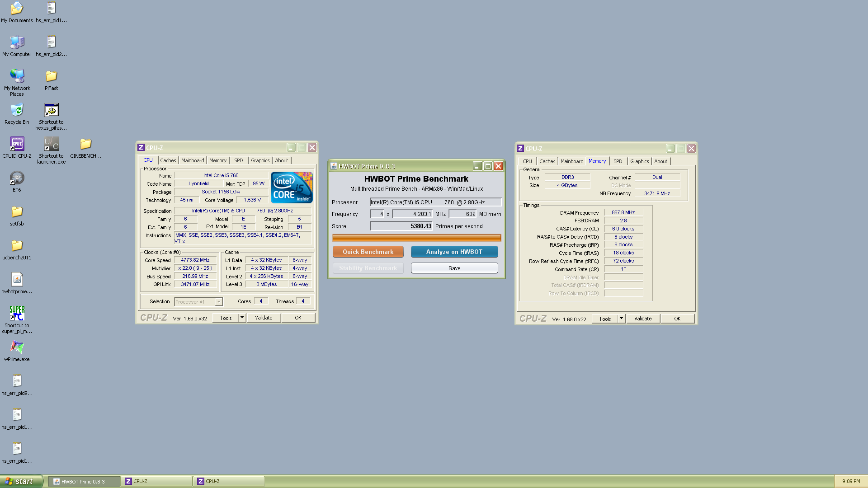Image resolution: width=868 pixels, height=488 pixels.
Task: Switch to CPU tab in right CPU-Z
Action: point(528,161)
